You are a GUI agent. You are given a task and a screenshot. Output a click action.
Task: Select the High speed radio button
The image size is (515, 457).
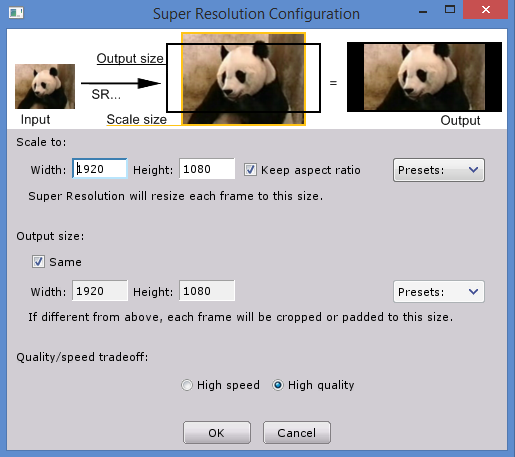(187, 385)
